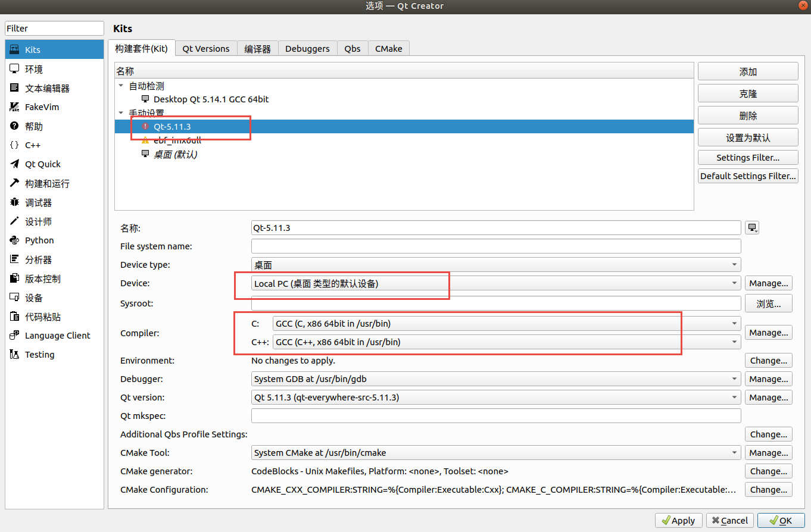Click 浏览... next to Sysroot
Image resolution: width=811 pixels, height=532 pixels.
pyautogui.click(x=769, y=303)
